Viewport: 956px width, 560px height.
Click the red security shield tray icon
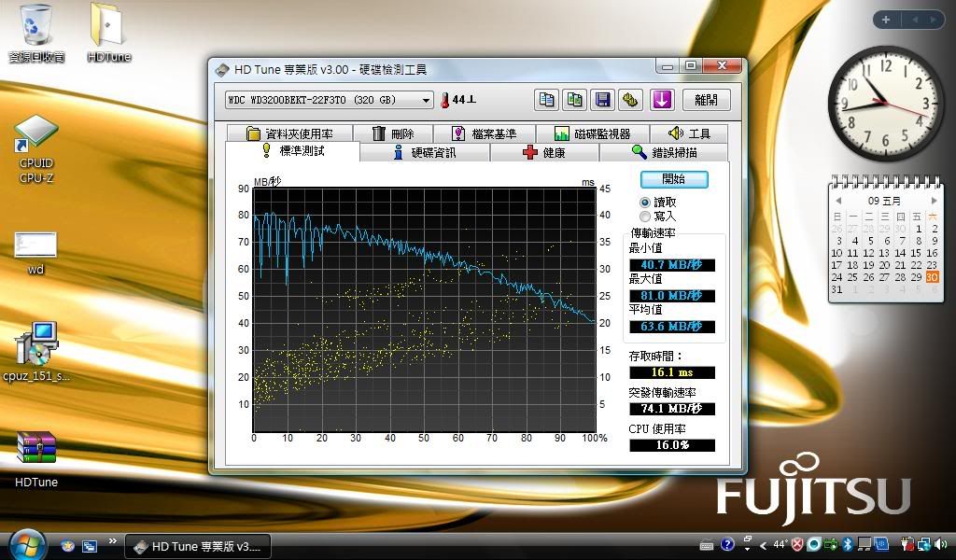(797, 544)
